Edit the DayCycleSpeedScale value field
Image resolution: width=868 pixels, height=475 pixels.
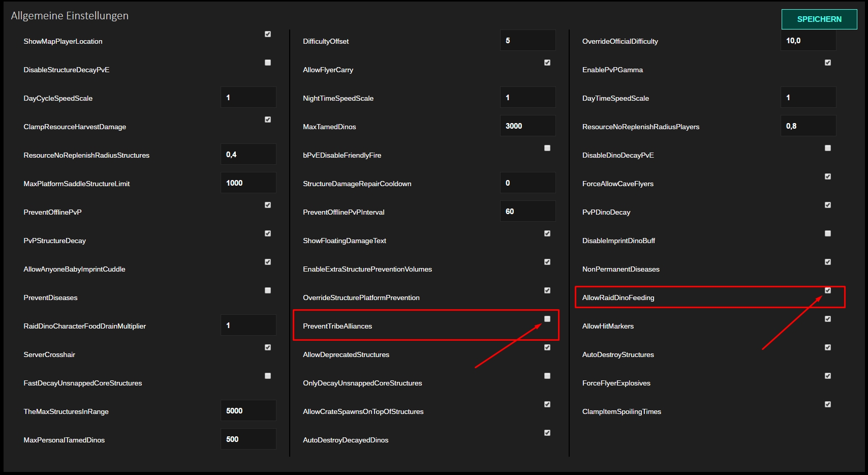[249, 97]
